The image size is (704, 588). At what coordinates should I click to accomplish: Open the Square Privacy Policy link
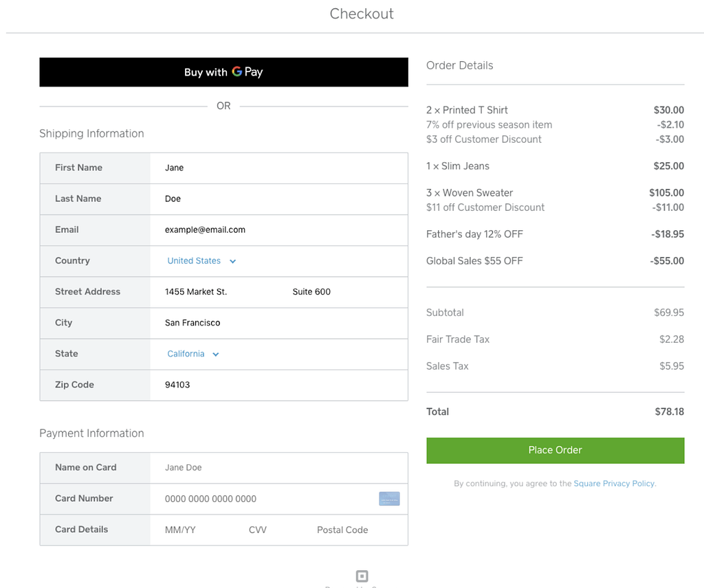pyautogui.click(x=615, y=483)
